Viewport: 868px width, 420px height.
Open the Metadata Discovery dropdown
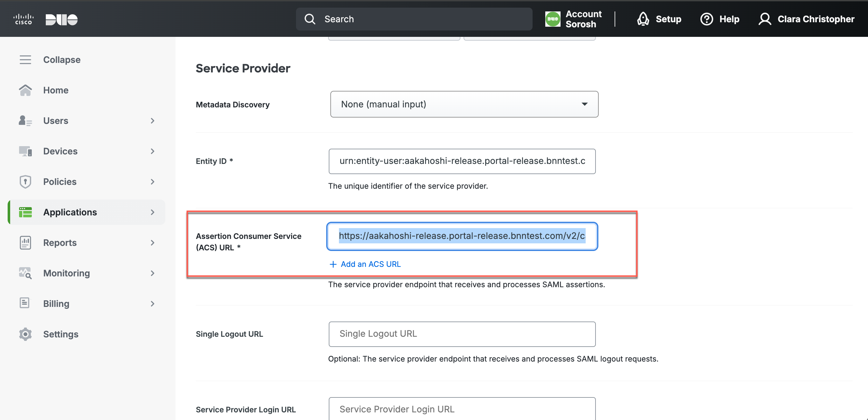[x=464, y=105]
